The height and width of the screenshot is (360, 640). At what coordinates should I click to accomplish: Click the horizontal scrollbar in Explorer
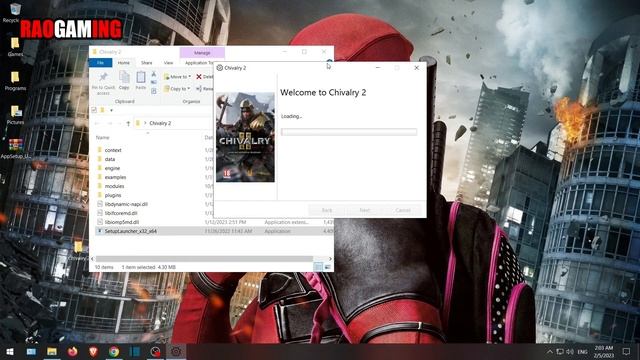point(204,259)
